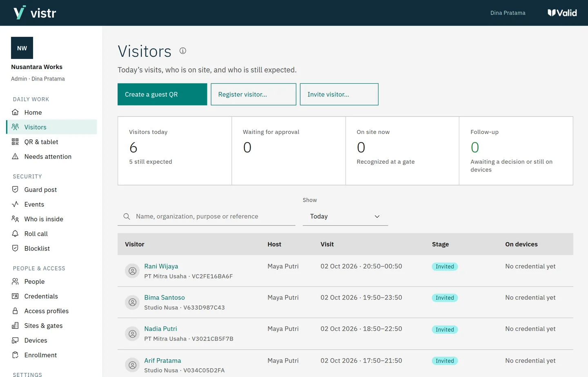Open Rani Wijaya's visitor record
588x377 pixels.
(161, 266)
